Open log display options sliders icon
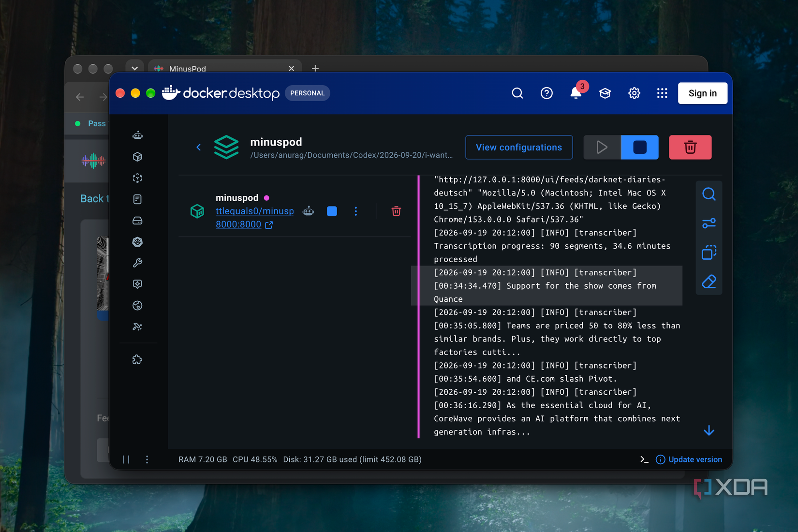The image size is (798, 532). [x=709, y=223]
